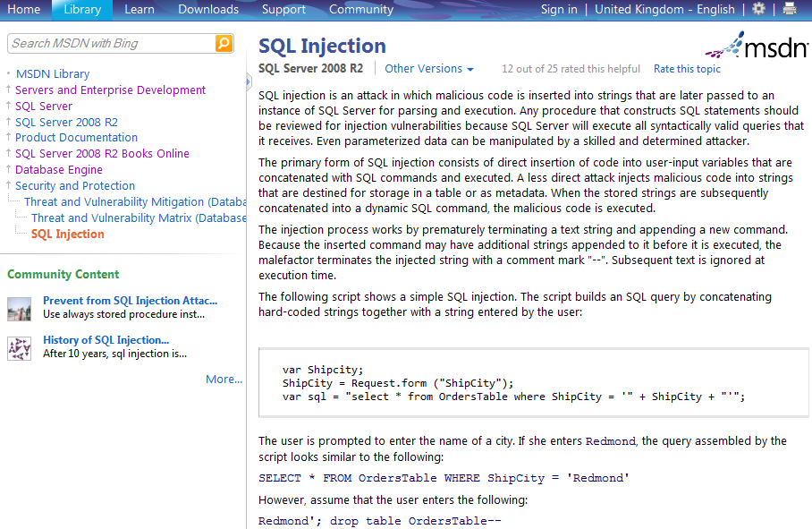The height and width of the screenshot is (529, 812).
Task: Open SQL Server 2008 R2 Books Online link
Action: pyautogui.click(x=102, y=154)
